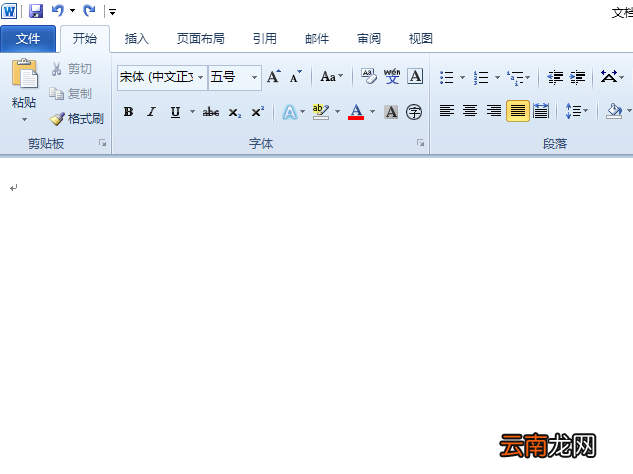The image size is (633, 474).
Task: Switch to the 页面布局 tab
Action: click(x=201, y=39)
